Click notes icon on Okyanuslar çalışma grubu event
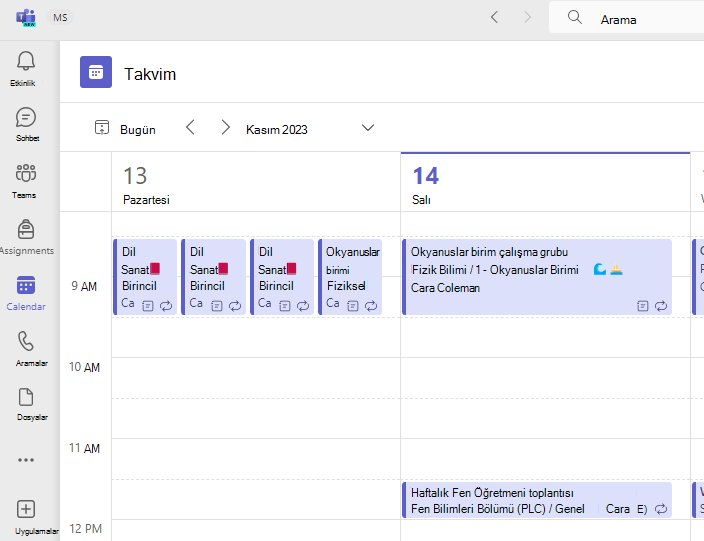This screenshot has height=541, width=704. [x=642, y=306]
